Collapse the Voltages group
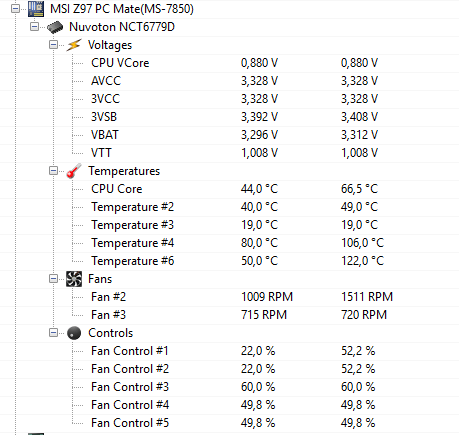 pyautogui.click(x=53, y=45)
